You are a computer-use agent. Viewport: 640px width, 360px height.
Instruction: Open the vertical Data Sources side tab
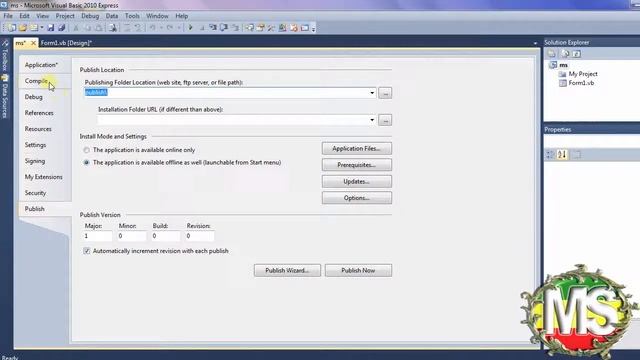(x=5, y=97)
